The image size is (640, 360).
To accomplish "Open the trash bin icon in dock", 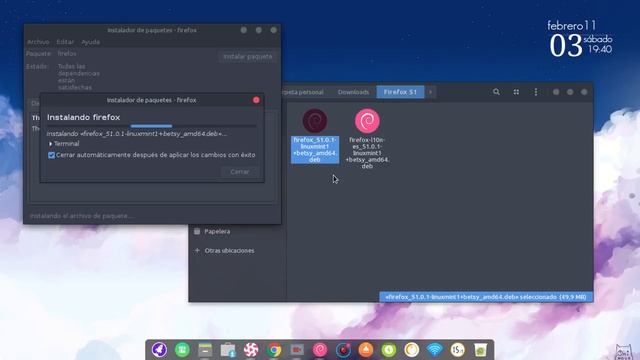I will pyautogui.click(x=480, y=350).
